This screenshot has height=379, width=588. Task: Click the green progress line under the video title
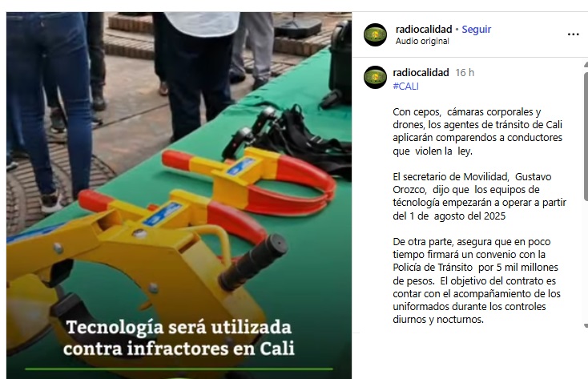pyautogui.click(x=179, y=369)
